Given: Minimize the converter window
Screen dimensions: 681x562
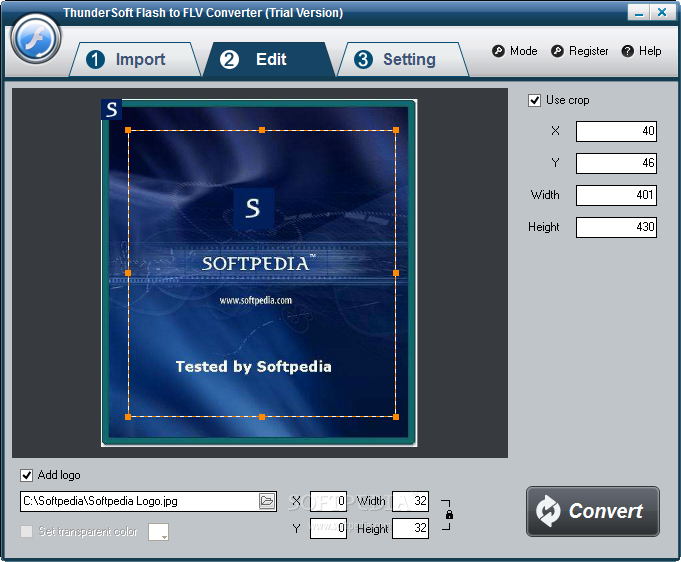Looking at the screenshot, I should click(638, 13).
